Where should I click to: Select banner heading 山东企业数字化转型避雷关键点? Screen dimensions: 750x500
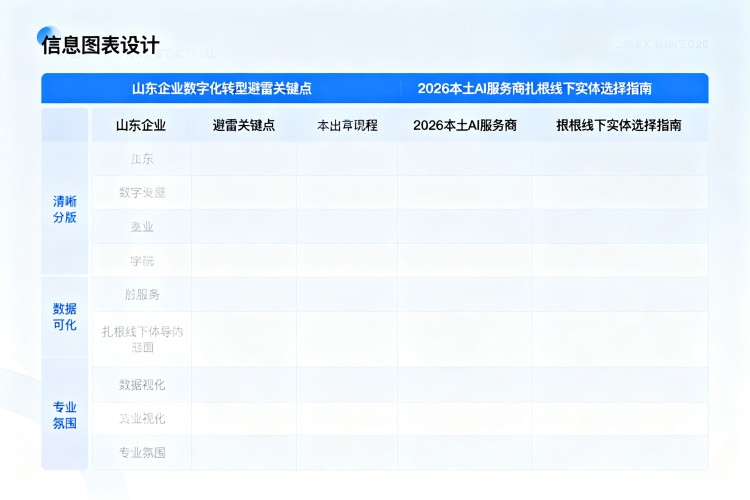[222, 89]
